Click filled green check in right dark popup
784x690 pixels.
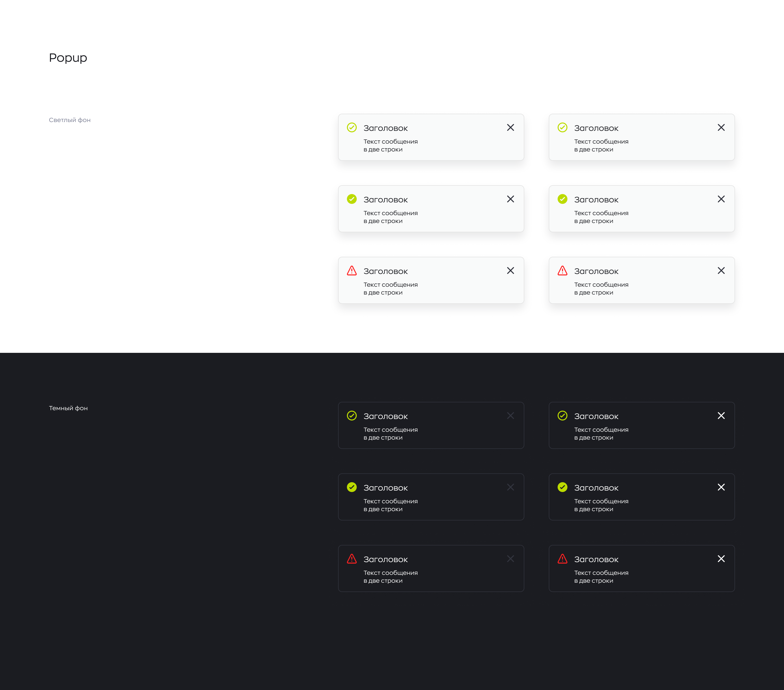[x=562, y=487]
